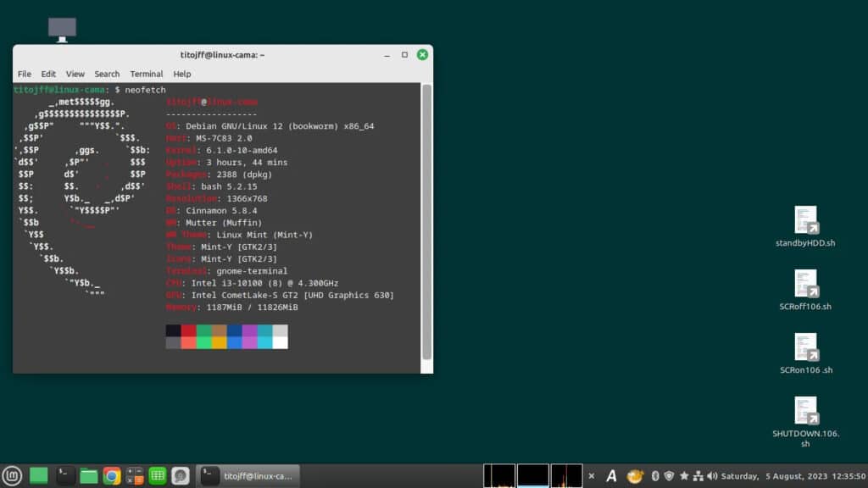This screenshot has height=488, width=868.
Task: Launch the Terminal from the panel launcher
Action: tap(64, 476)
